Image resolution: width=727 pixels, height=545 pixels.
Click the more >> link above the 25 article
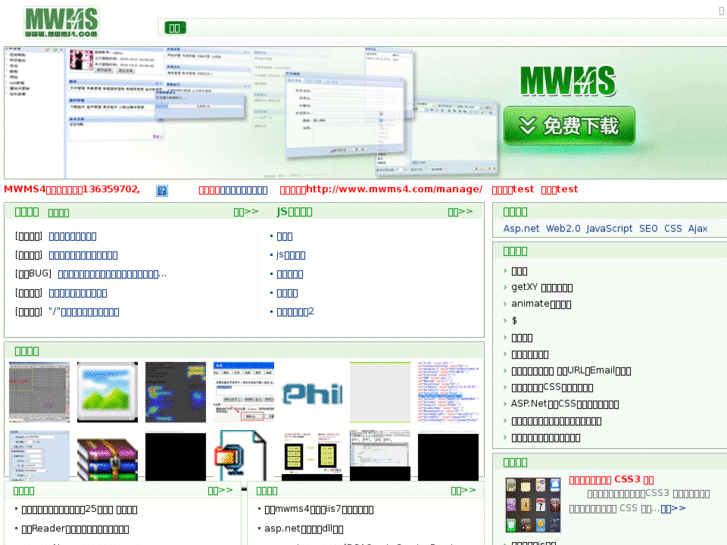pyautogui.click(x=220, y=490)
